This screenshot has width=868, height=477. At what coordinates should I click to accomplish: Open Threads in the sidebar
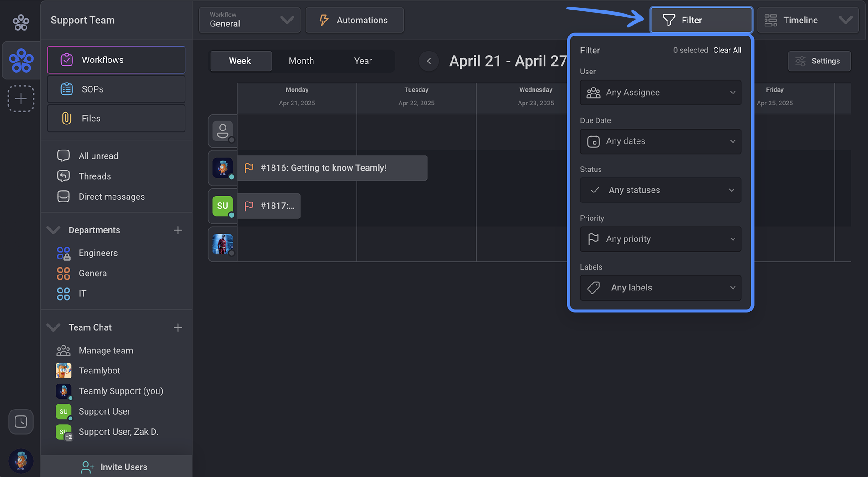click(x=94, y=176)
